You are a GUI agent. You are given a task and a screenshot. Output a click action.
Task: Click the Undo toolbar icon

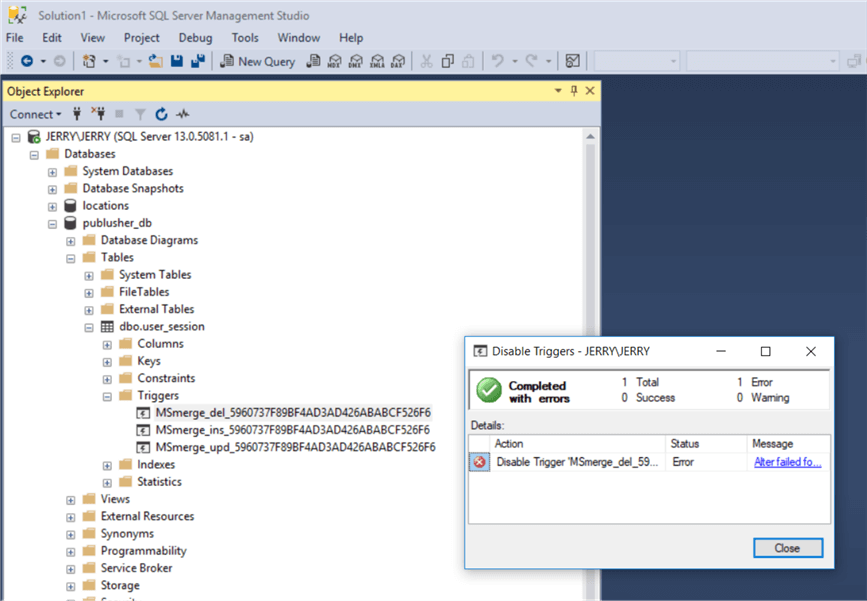[x=494, y=61]
